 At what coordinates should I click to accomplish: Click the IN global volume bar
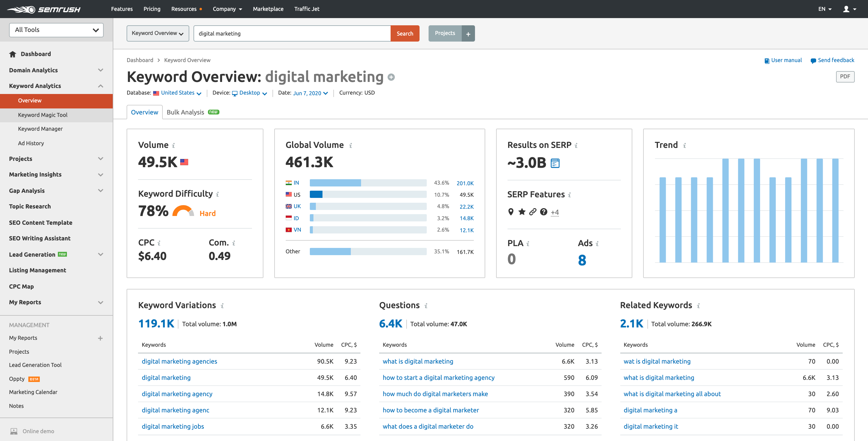coord(368,183)
